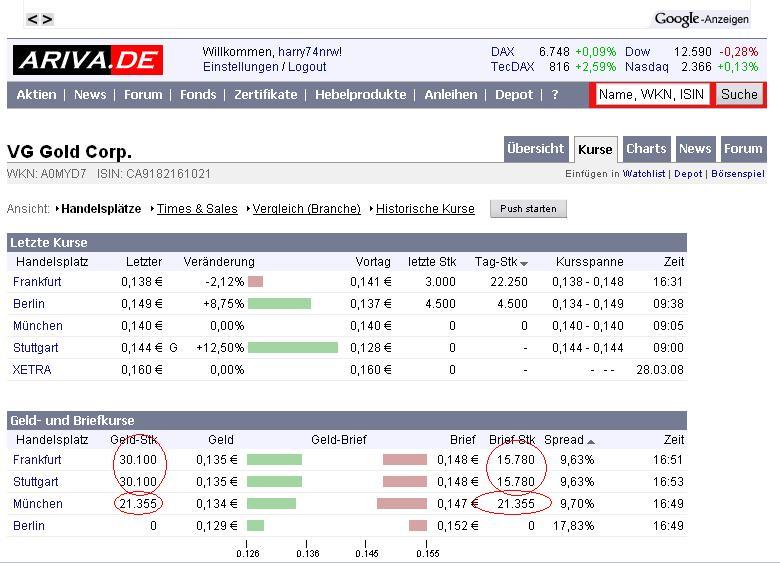The width and height of the screenshot is (780, 563).
Task: Click the Einstellungen link
Action: tap(240, 67)
